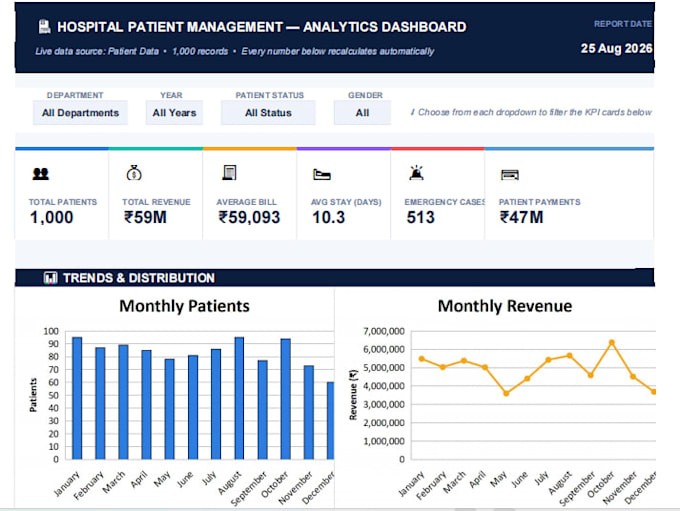Click the Total Patients people icon
Viewport: 680px width, 511px height.
pyautogui.click(x=41, y=174)
